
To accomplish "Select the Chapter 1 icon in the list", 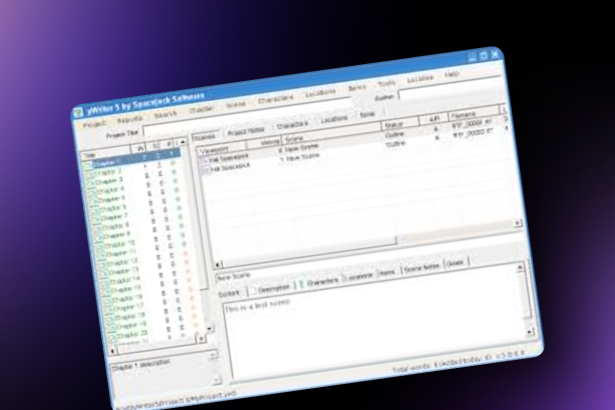I will click(x=88, y=163).
